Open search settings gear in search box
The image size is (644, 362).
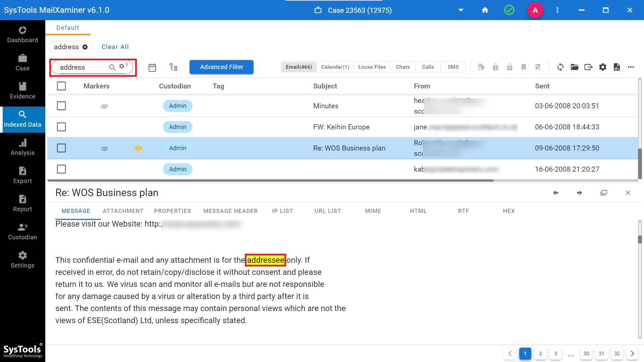pyautogui.click(x=122, y=66)
